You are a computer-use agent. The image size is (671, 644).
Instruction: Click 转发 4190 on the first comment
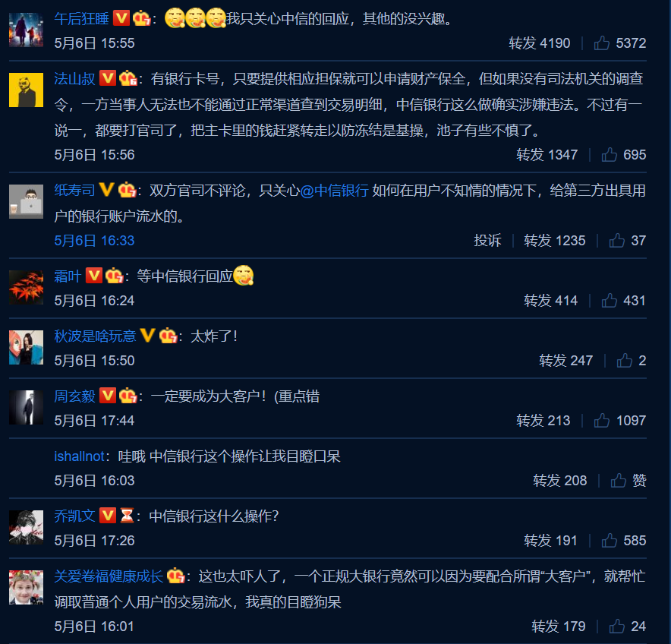tap(539, 43)
